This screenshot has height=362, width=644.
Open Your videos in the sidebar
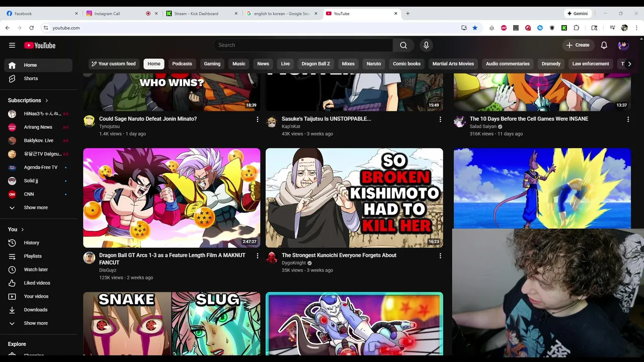coord(38,296)
